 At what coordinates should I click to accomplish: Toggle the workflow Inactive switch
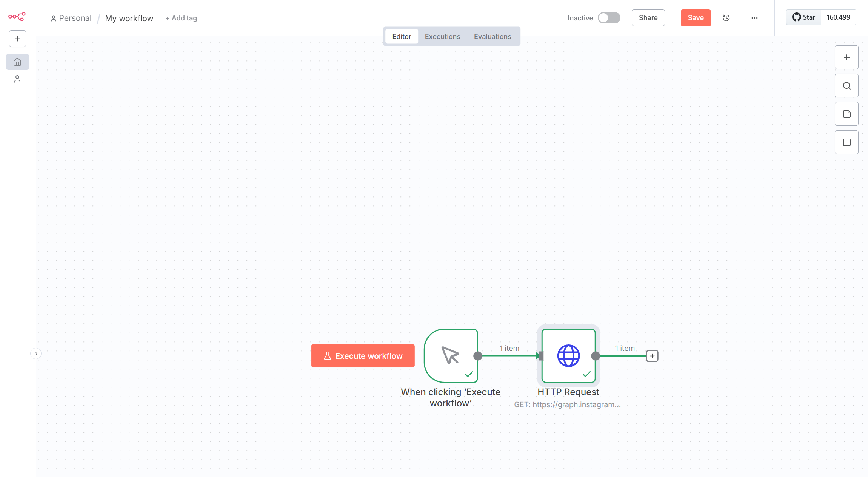tap(609, 18)
